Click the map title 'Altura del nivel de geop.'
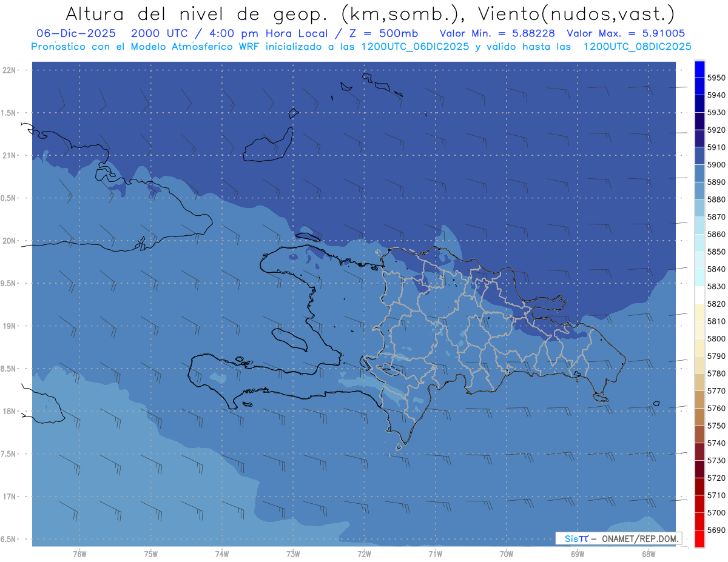The width and height of the screenshot is (728, 562). [x=197, y=13]
